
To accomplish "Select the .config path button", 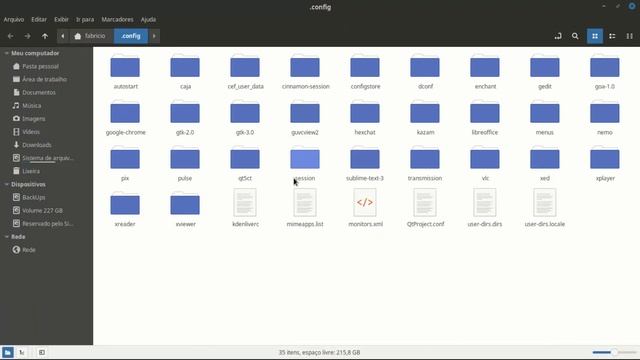I will coord(131,36).
